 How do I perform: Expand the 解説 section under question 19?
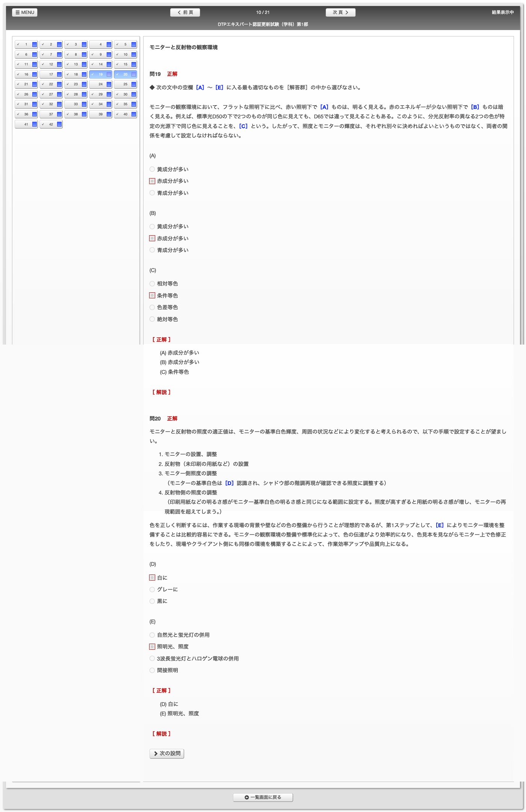(162, 392)
